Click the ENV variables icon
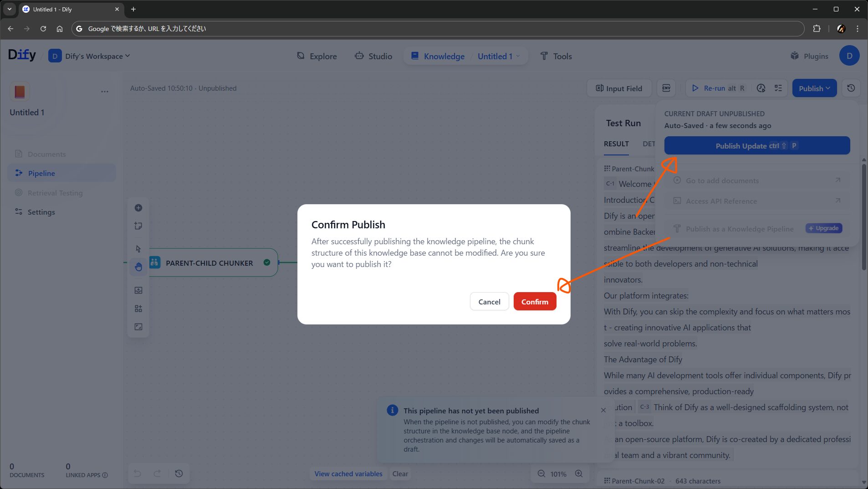 point(666,88)
